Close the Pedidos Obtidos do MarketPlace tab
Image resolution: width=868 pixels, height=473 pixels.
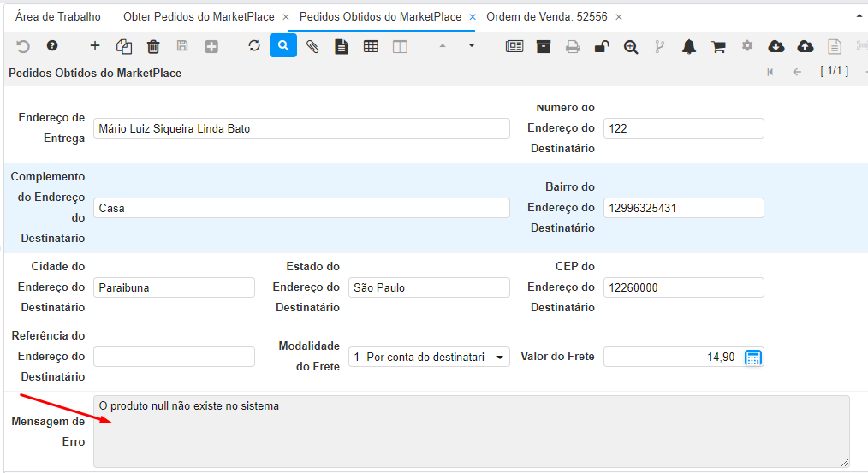(473, 17)
